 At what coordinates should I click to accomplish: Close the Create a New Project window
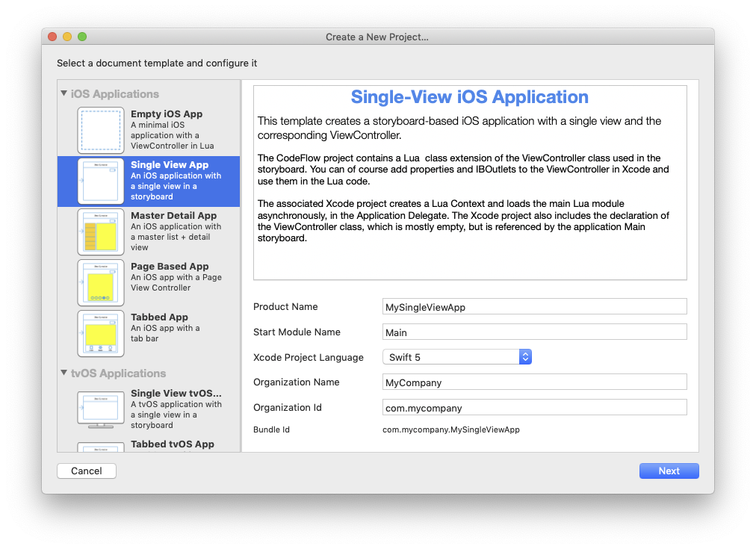click(x=52, y=37)
